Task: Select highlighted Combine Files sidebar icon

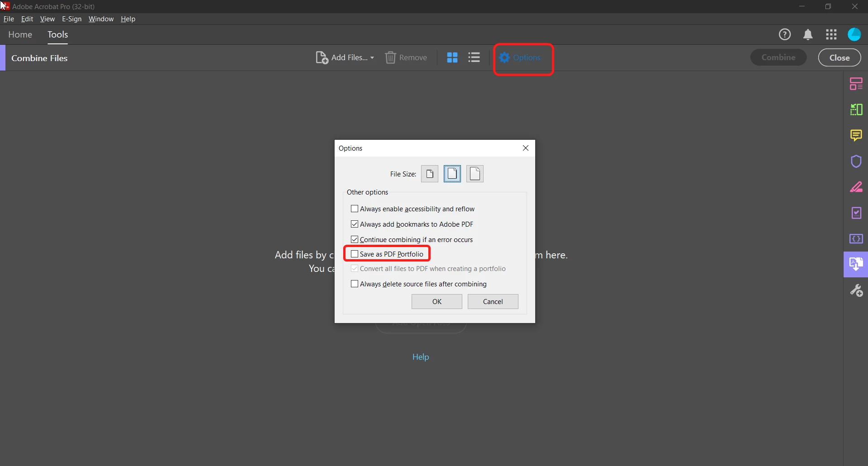Action: coord(856,264)
